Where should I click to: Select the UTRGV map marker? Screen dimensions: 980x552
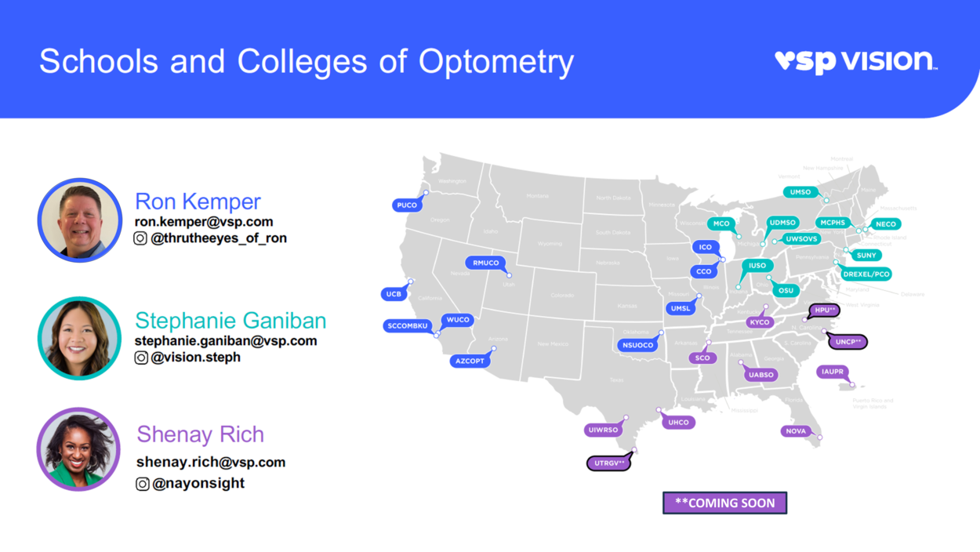coord(608,463)
